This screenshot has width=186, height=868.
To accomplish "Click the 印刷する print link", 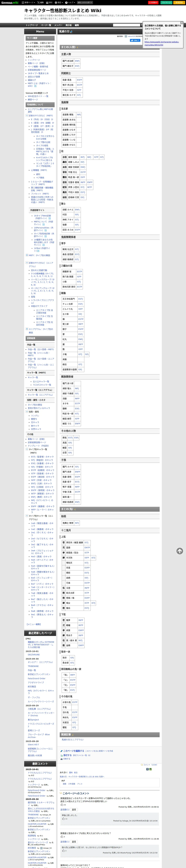I will 67,759.
